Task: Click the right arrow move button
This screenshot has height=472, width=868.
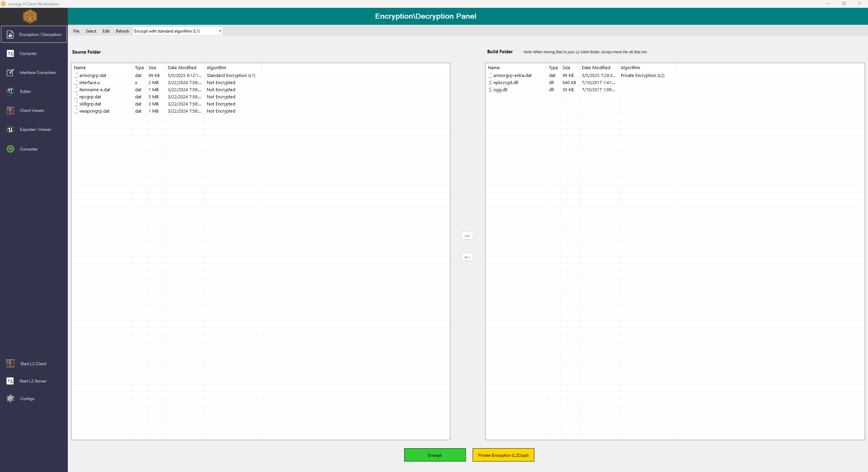Action: [467, 236]
